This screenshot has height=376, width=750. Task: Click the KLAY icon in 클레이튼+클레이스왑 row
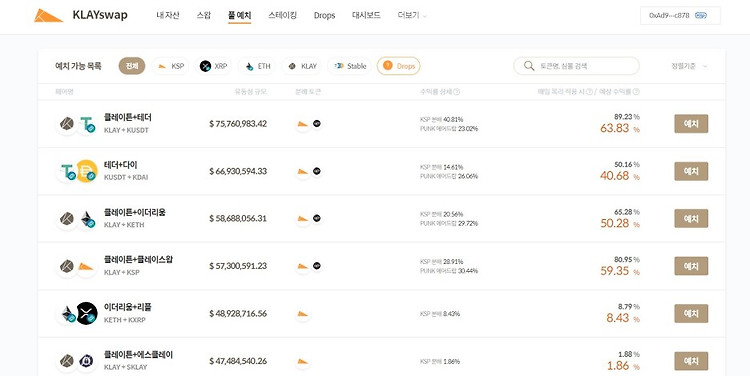(x=66, y=266)
